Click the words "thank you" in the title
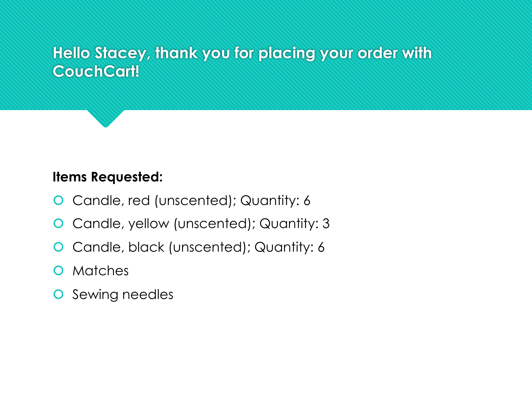 pyautogui.click(x=193, y=53)
